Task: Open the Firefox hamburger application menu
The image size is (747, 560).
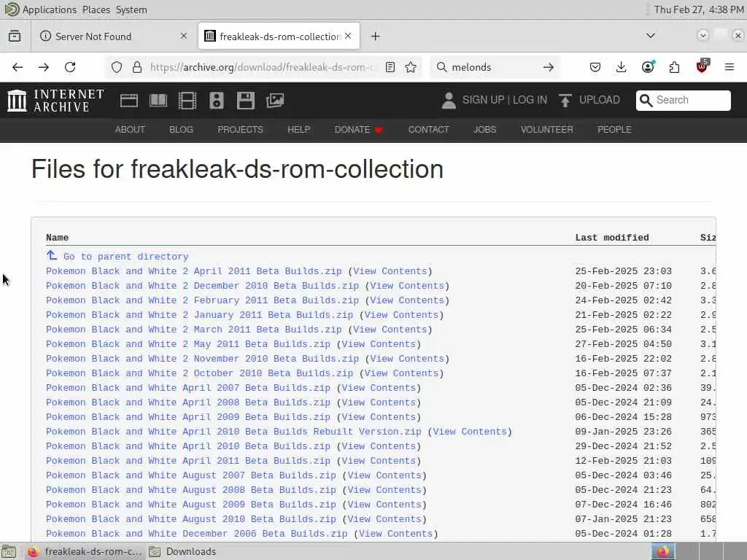Action: click(729, 67)
